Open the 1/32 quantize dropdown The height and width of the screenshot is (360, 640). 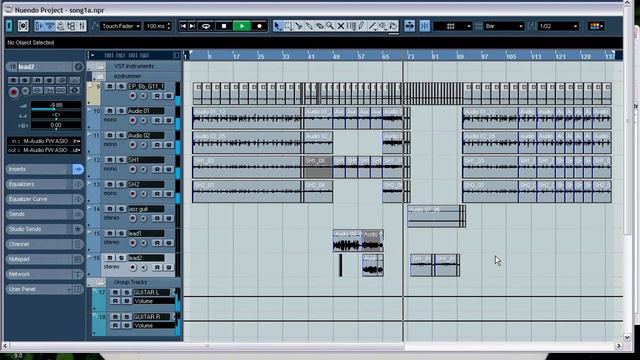tap(558, 26)
